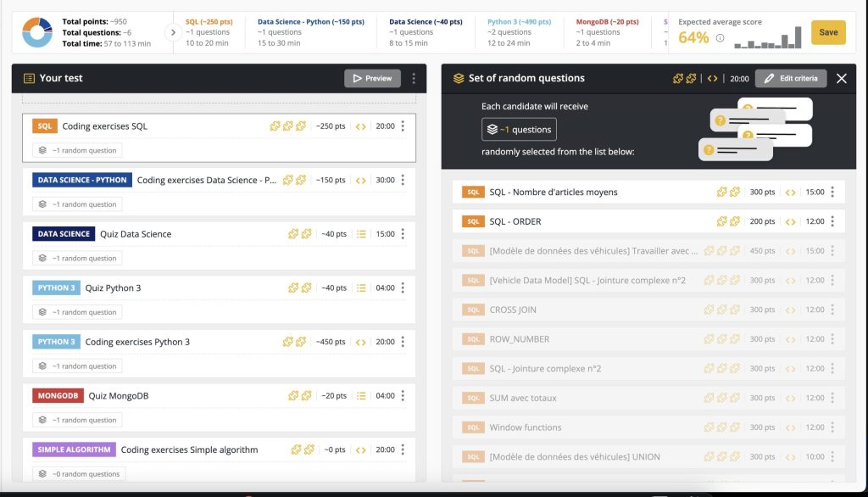Click the info icon beside 64% score
Viewport: 868px width, 497px height.
(720, 38)
